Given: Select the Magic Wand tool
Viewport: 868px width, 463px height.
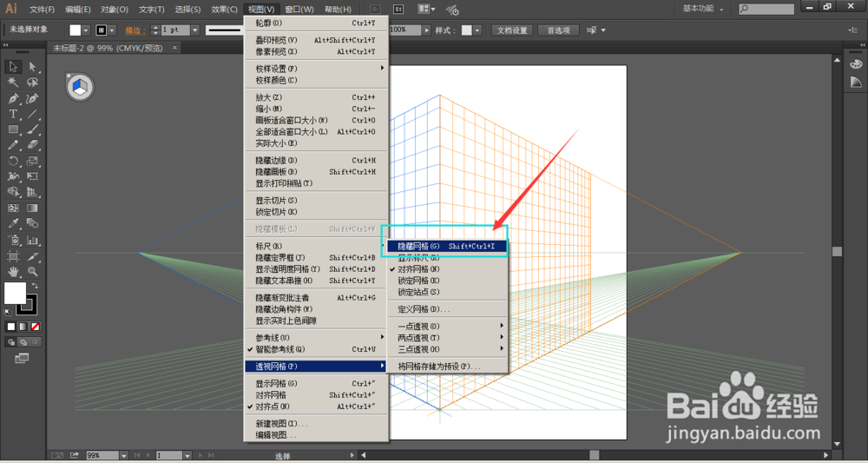Looking at the screenshot, I should pyautogui.click(x=13, y=83).
